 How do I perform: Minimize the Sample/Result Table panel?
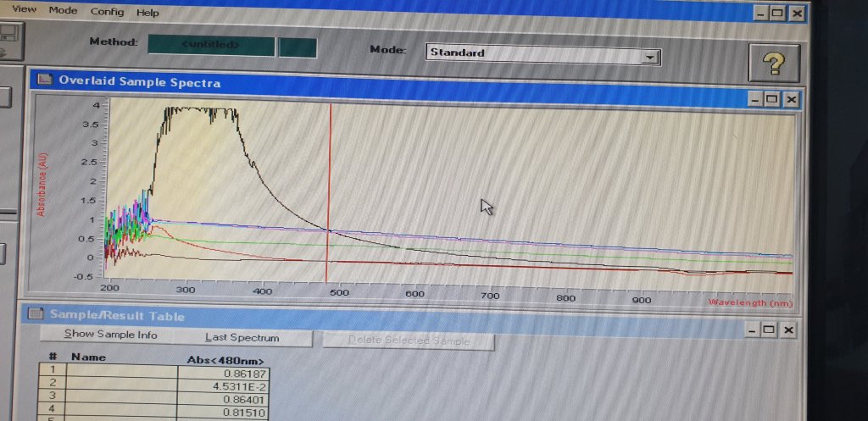[x=749, y=330]
